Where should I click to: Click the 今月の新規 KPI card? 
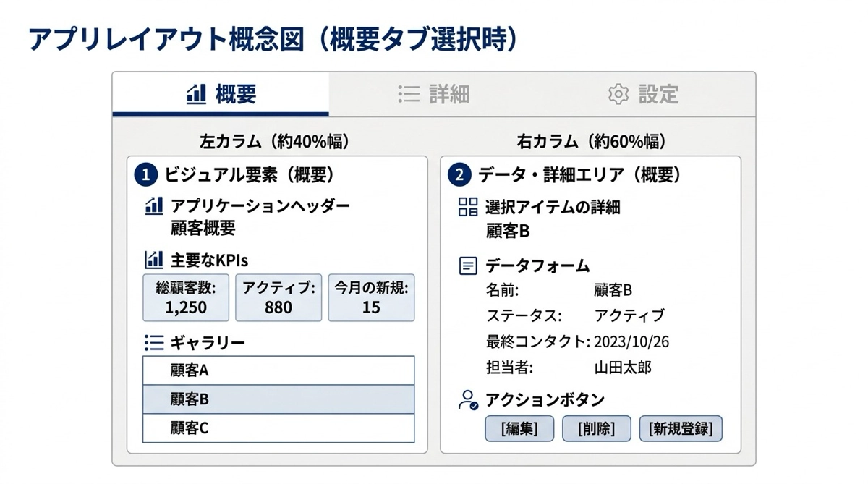click(371, 297)
